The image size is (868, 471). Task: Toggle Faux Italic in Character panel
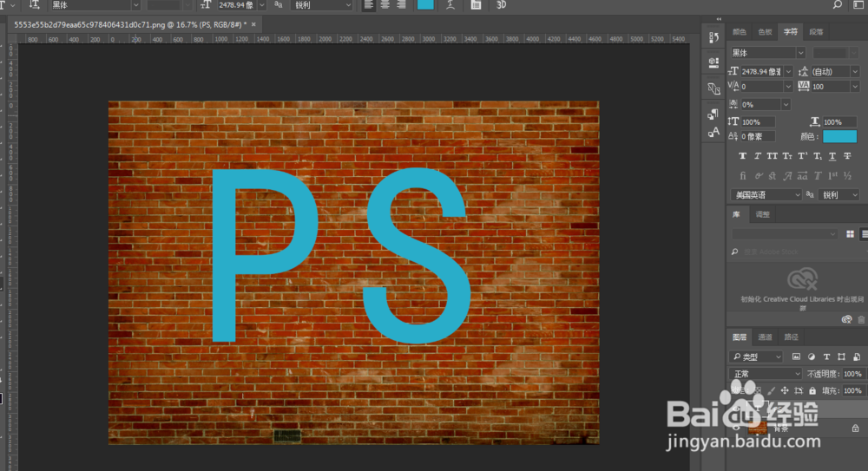pyautogui.click(x=757, y=156)
